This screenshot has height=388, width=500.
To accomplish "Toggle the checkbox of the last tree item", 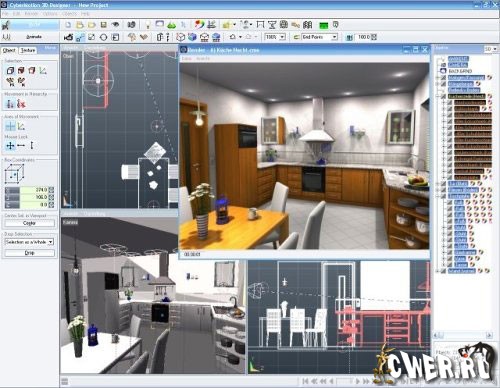I will (x=443, y=271).
